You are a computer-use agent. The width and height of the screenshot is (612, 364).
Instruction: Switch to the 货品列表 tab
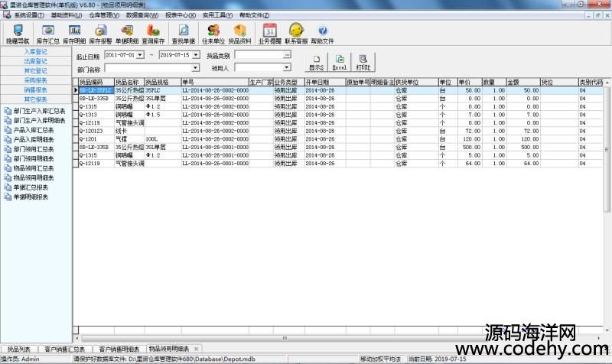tap(18, 349)
